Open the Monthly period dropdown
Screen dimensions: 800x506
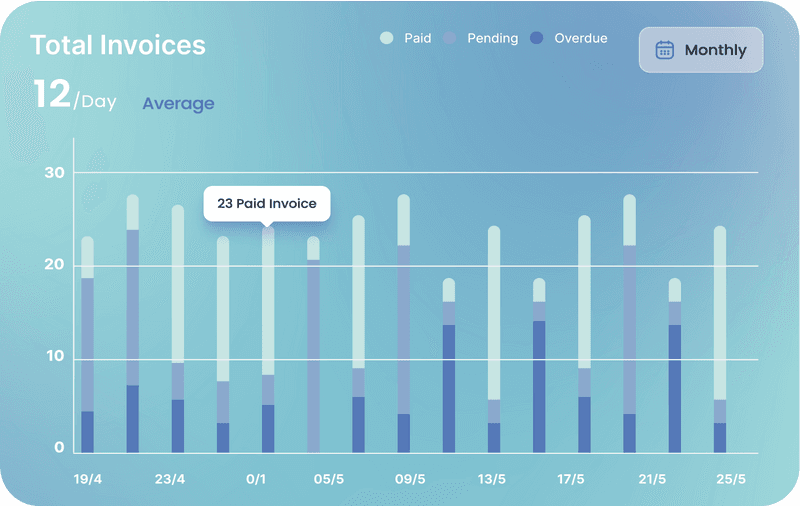tap(701, 50)
